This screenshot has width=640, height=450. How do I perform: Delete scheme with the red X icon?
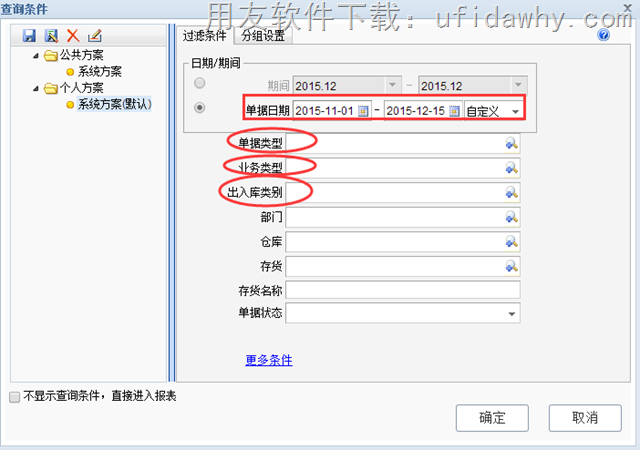point(73,36)
